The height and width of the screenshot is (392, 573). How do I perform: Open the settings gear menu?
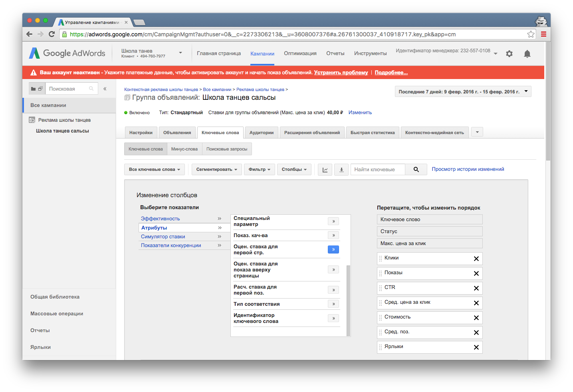coord(509,54)
